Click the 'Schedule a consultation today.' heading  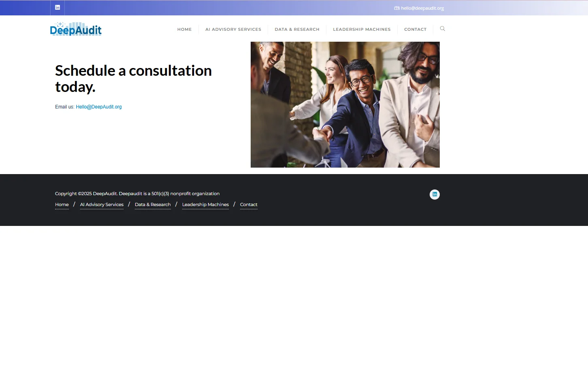(x=133, y=79)
